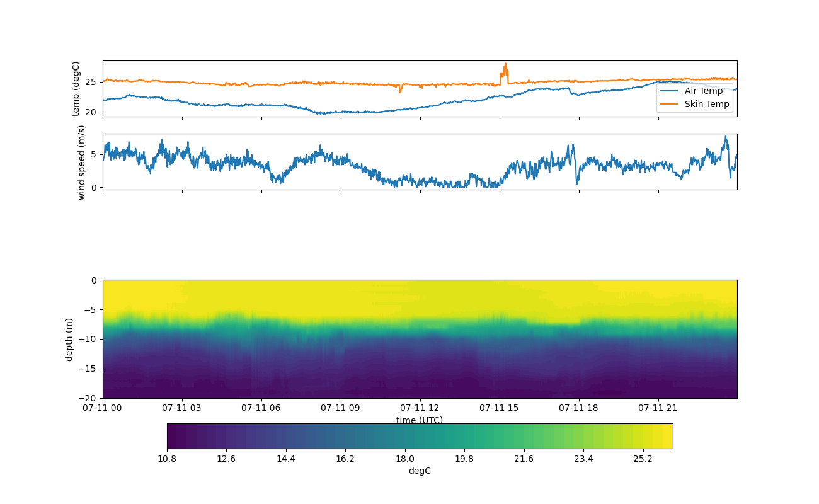
Task: Click the depth (m) axis label
Action: click(x=69, y=339)
